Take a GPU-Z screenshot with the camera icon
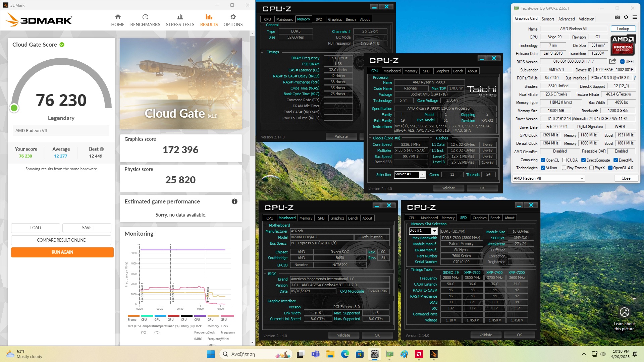644x362 pixels. tap(618, 17)
